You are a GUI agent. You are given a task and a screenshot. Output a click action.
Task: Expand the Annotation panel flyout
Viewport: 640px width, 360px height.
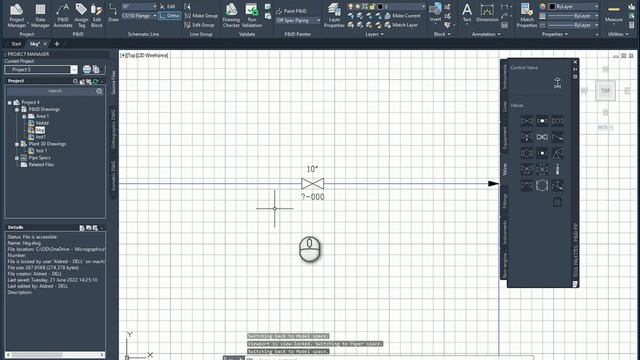(486, 34)
